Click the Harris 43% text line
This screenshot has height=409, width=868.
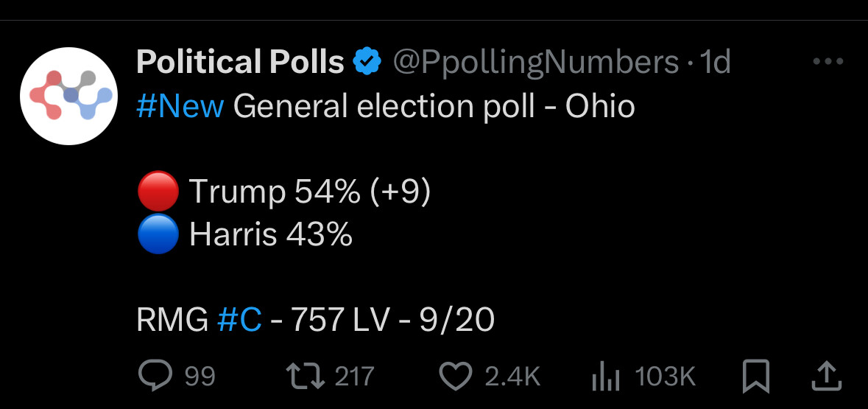pyautogui.click(x=244, y=234)
